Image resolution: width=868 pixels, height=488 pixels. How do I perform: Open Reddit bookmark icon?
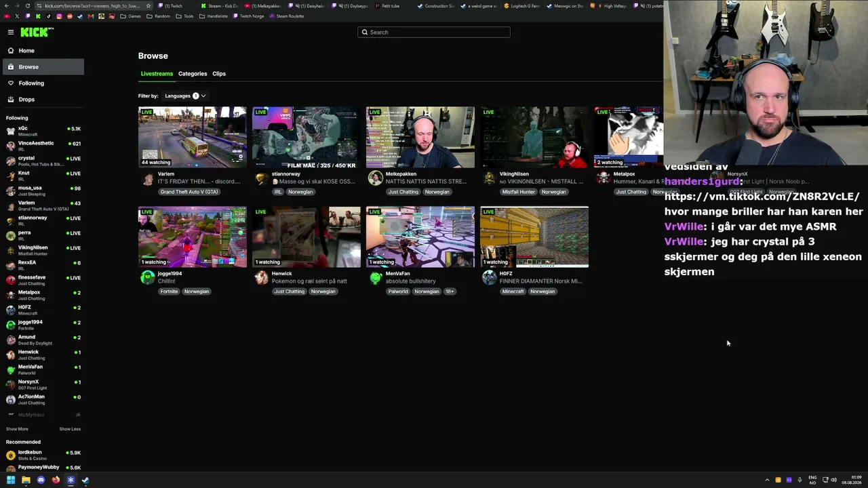tap(69, 16)
